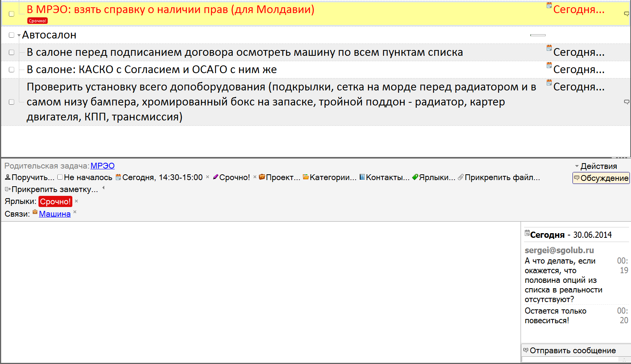This screenshot has height=364, width=631.
Task: Click the paperclip Прикрепить файл icon
Action: 461,177
